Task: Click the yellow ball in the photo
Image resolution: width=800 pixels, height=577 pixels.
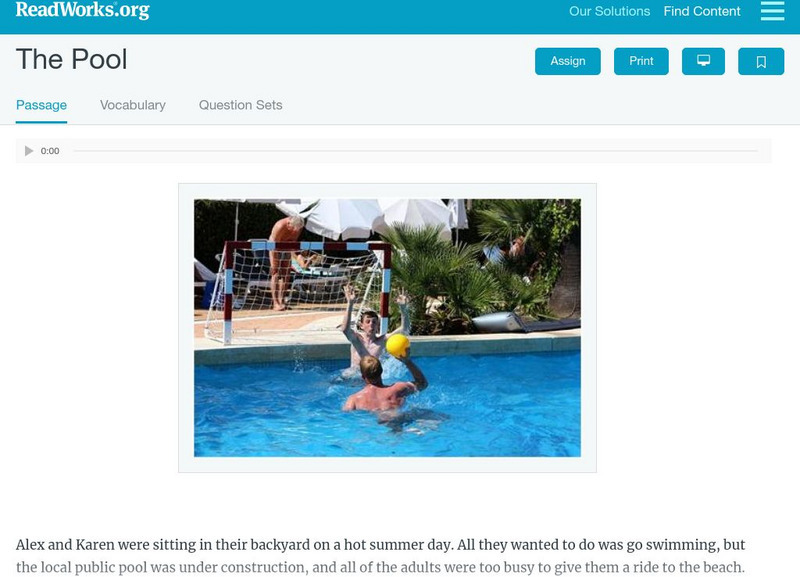Action: (x=398, y=345)
